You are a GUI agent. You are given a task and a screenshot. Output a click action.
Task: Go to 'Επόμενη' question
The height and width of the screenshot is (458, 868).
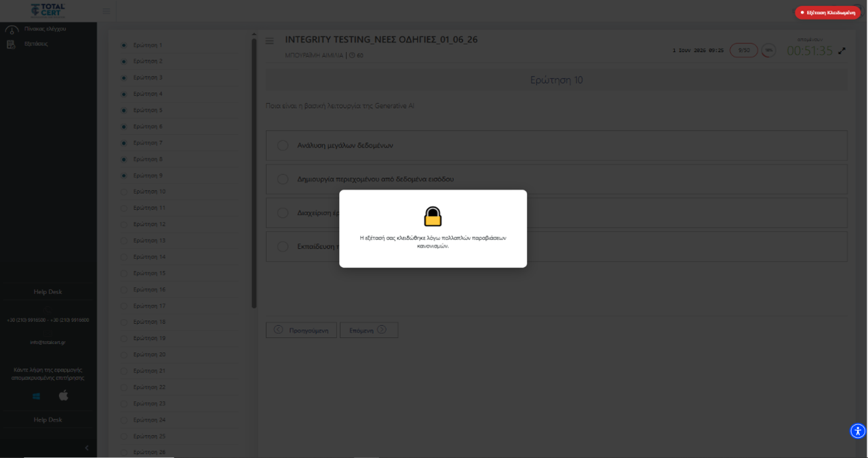pos(369,330)
